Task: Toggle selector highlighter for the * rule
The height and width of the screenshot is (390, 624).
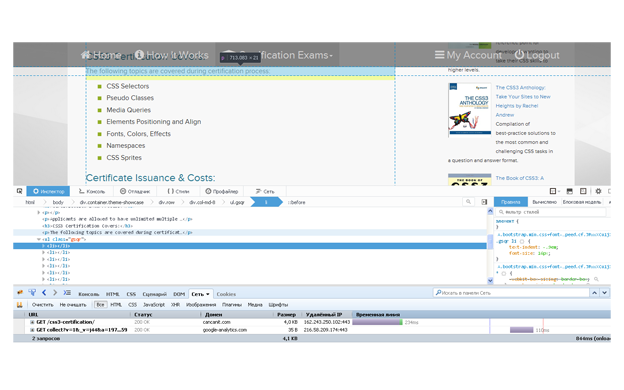Action: (x=504, y=273)
